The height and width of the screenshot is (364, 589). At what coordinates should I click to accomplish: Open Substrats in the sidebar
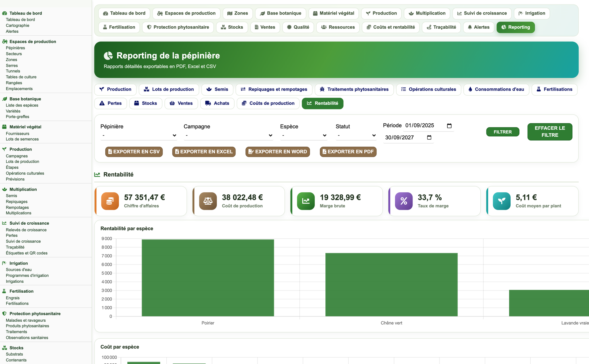pyautogui.click(x=15, y=354)
